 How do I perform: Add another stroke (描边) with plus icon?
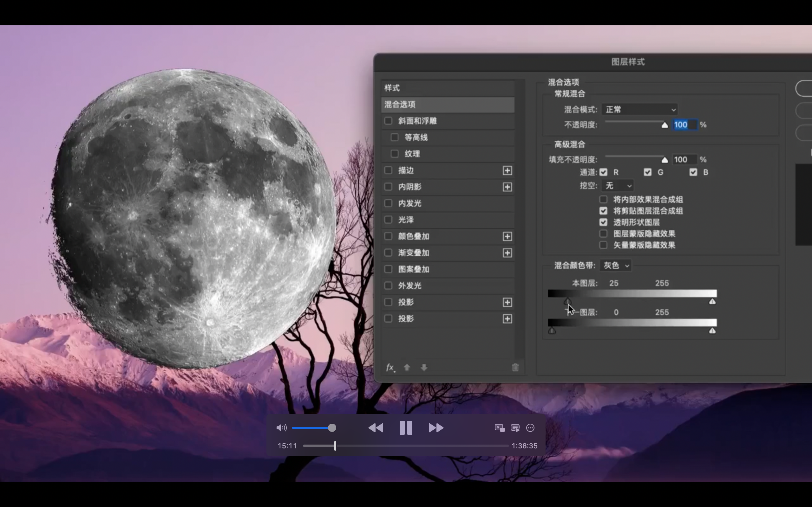pos(507,170)
